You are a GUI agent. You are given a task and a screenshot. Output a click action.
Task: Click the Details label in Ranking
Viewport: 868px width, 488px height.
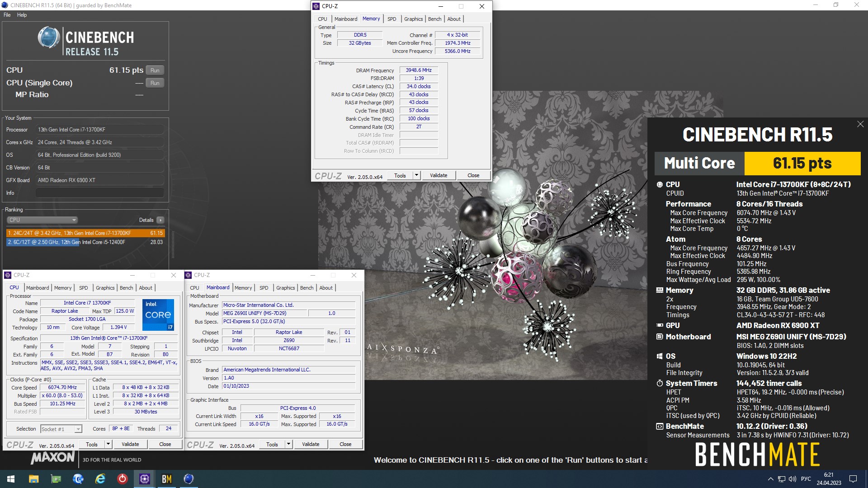146,220
